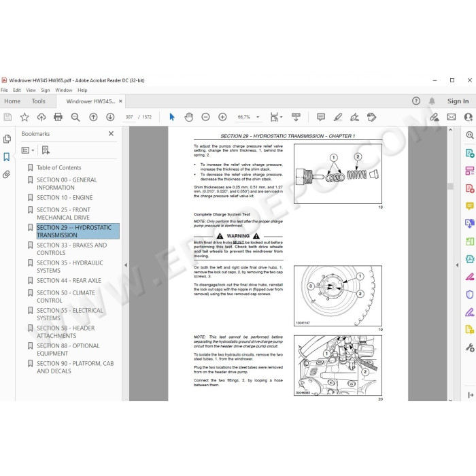
Task: Share a link to this file
Action: (435, 117)
